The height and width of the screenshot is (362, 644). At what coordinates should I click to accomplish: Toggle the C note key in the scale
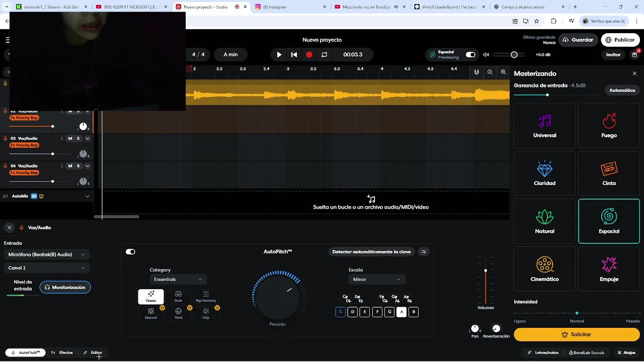tap(341, 312)
